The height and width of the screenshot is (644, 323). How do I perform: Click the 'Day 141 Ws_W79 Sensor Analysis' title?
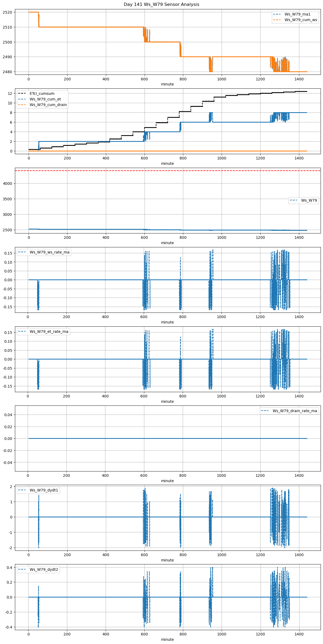[161, 5]
